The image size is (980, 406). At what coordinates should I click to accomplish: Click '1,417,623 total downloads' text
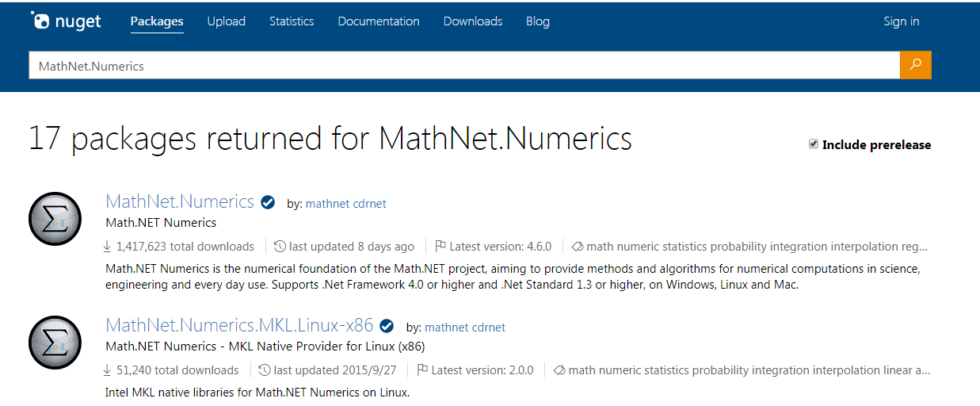185,247
